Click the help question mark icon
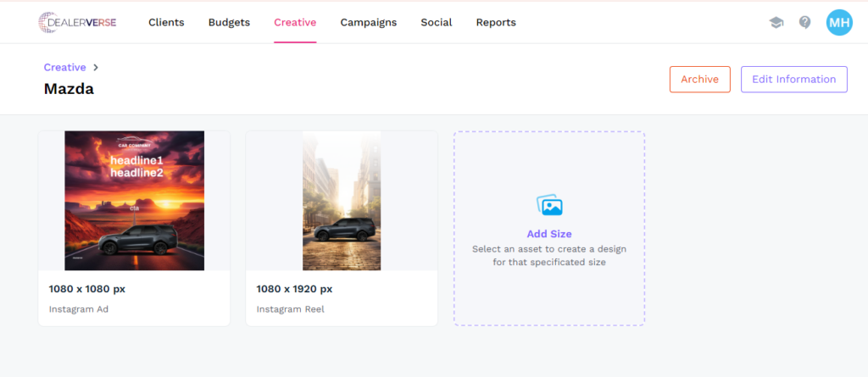The image size is (868, 377). (804, 23)
